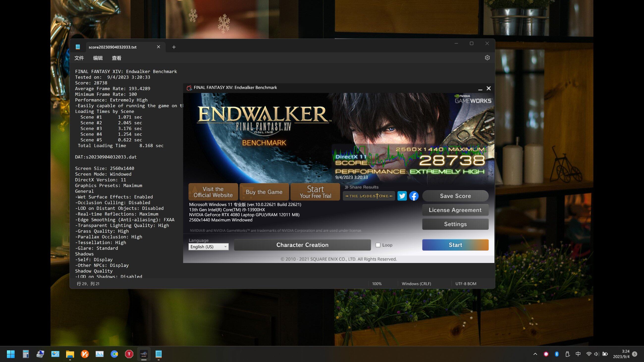Open the red hexagon tray app
Image resolution: width=644 pixels, height=362 pixels.
pos(546,354)
